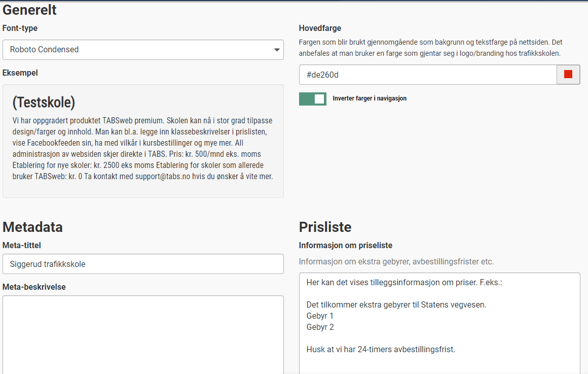Click the (Testskole) heading in the example preview

pos(44,103)
